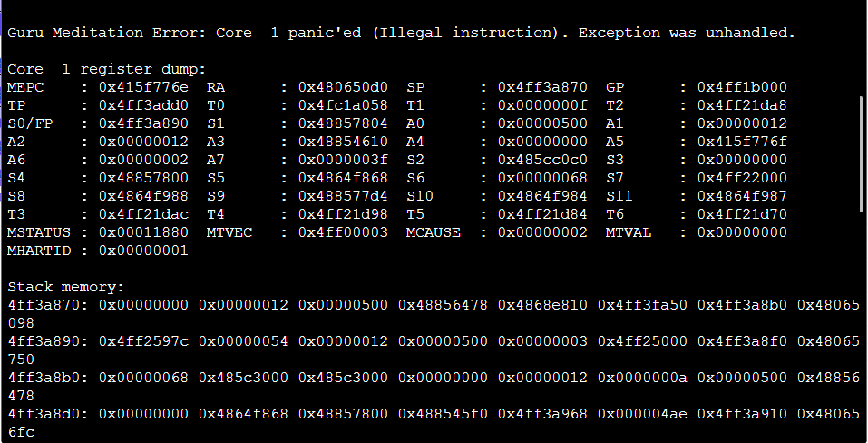
Task: Click the TP register value 0x4ff3add0
Action: pos(144,106)
